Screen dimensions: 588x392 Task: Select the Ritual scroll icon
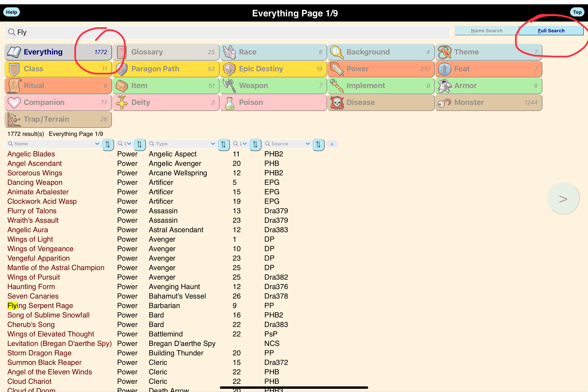point(14,86)
